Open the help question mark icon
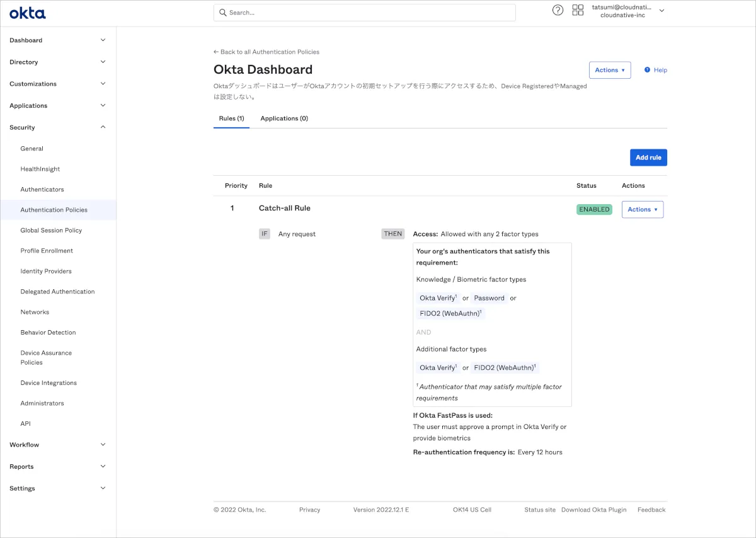This screenshot has height=538, width=756. 558,10
